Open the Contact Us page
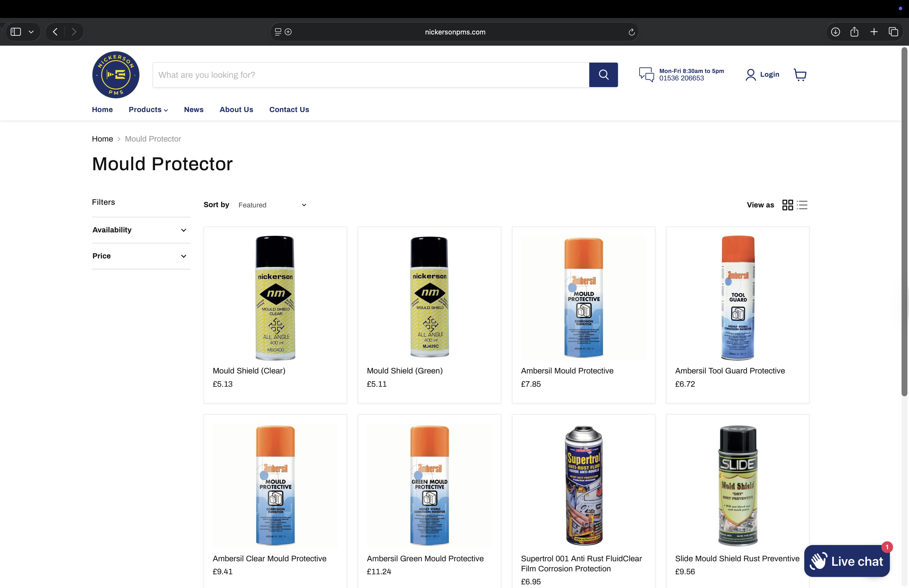The width and height of the screenshot is (909, 588). click(289, 110)
